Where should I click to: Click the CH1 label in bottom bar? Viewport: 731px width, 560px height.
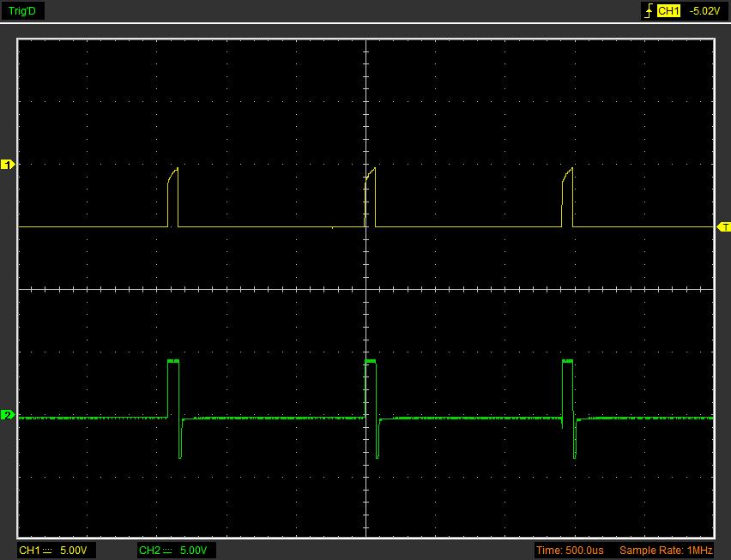(29, 550)
